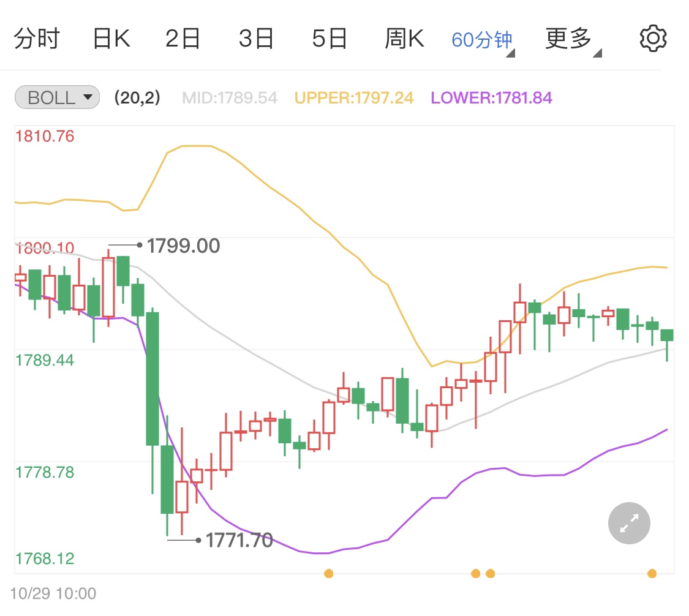
Task: Click the UPPER:1797.24 value
Action: coord(354,97)
